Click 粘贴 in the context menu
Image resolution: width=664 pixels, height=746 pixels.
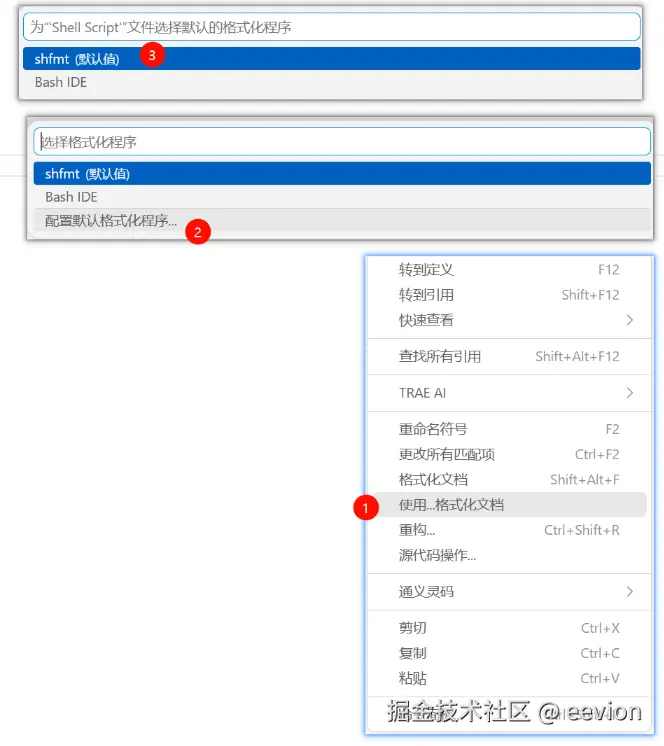509,678
